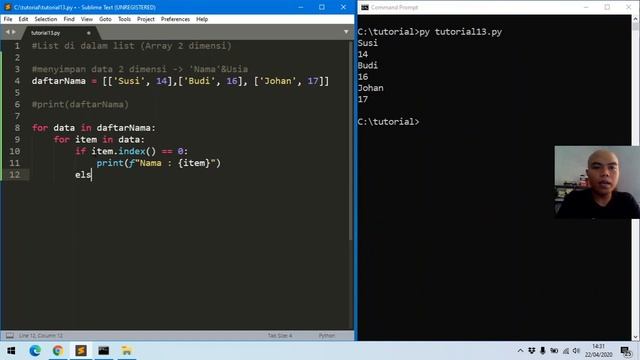Show hidden system tray icons
This screenshot has height=360, width=640.
[520, 351]
